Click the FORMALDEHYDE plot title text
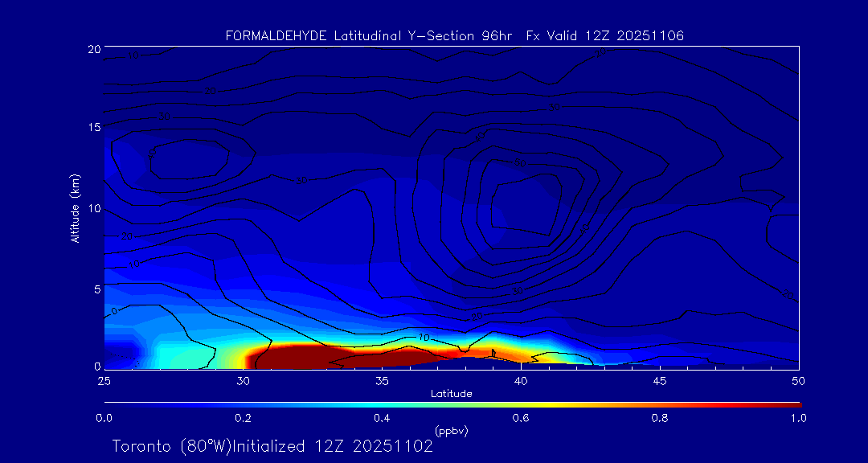Viewport: 868px width, 463px height. point(454,36)
